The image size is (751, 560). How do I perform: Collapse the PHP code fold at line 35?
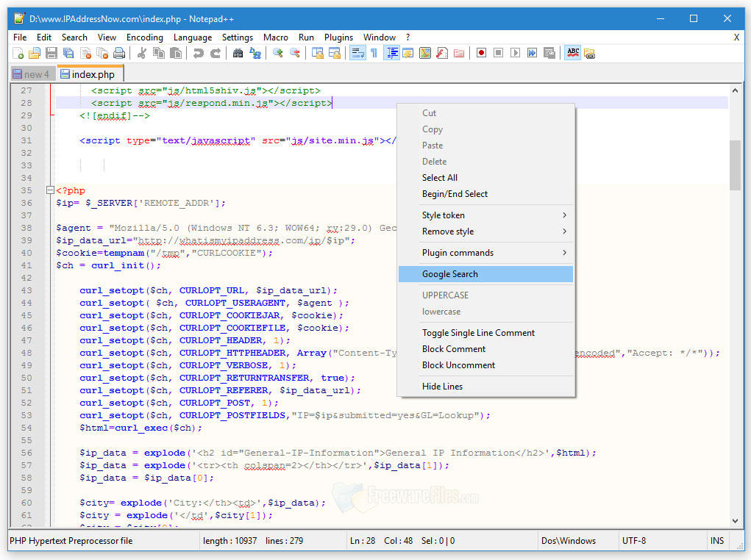50,190
